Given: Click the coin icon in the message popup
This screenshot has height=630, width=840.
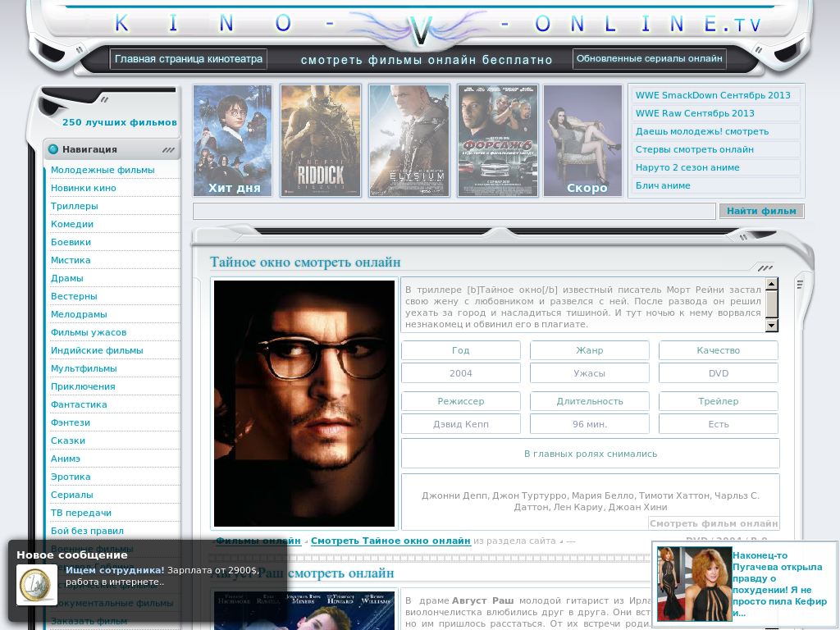Looking at the screenshot, I should click(37, 584).
